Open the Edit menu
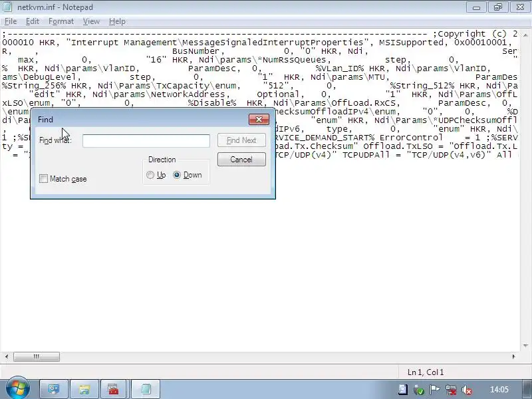The image size is (532, 399). tap(32, 21)
